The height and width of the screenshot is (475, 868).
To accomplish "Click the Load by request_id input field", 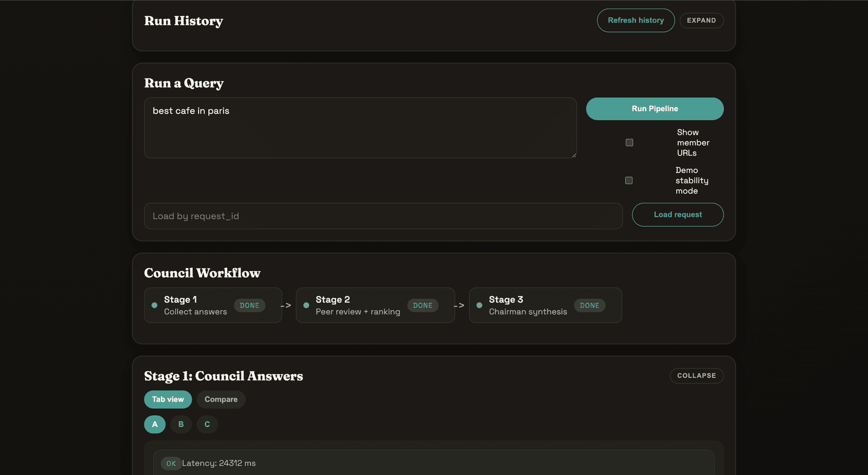I will (x=383, y=216).
